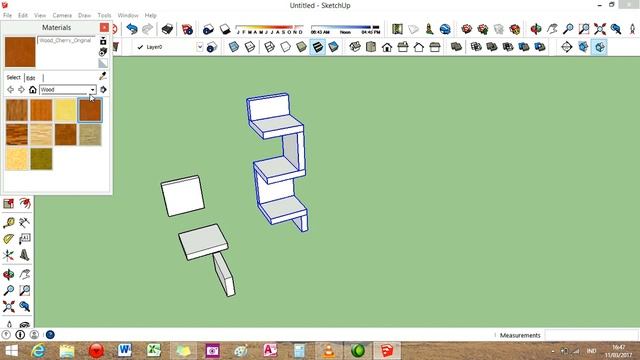This screenshot has width=640, height=360.
Task: Click the materials forward arrow
Action: coord(21,90)
